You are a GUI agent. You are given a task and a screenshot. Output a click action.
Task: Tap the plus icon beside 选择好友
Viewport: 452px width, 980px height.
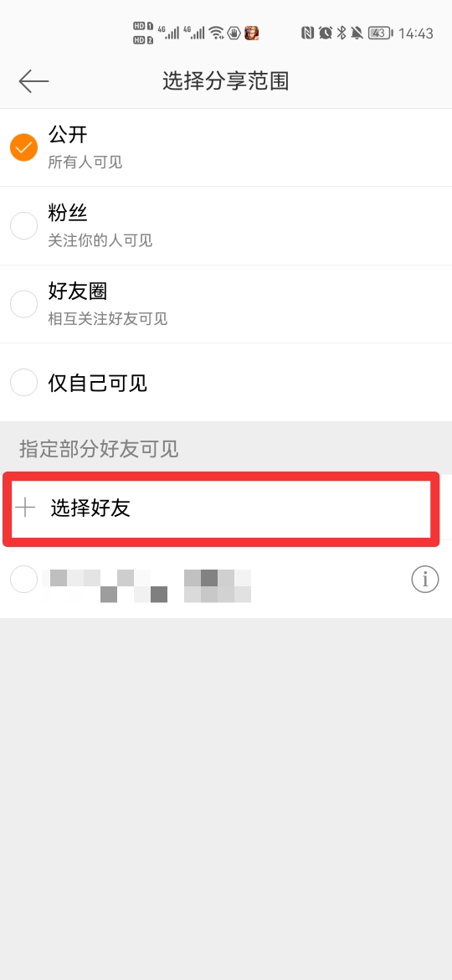coord(25,508)
